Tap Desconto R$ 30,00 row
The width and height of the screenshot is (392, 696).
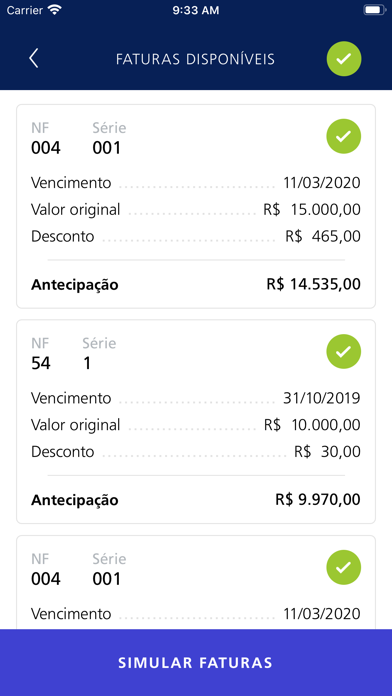(x=196, y=452)
